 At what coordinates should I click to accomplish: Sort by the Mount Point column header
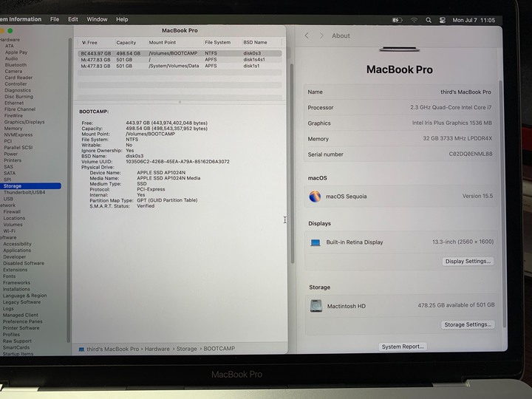(x=163, y=42)
